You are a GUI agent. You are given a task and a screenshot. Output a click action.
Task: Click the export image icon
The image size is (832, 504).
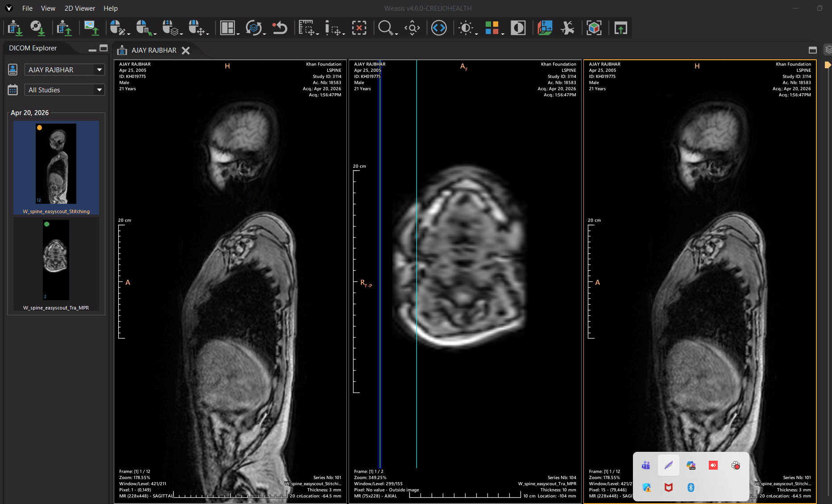coord(92,28)
